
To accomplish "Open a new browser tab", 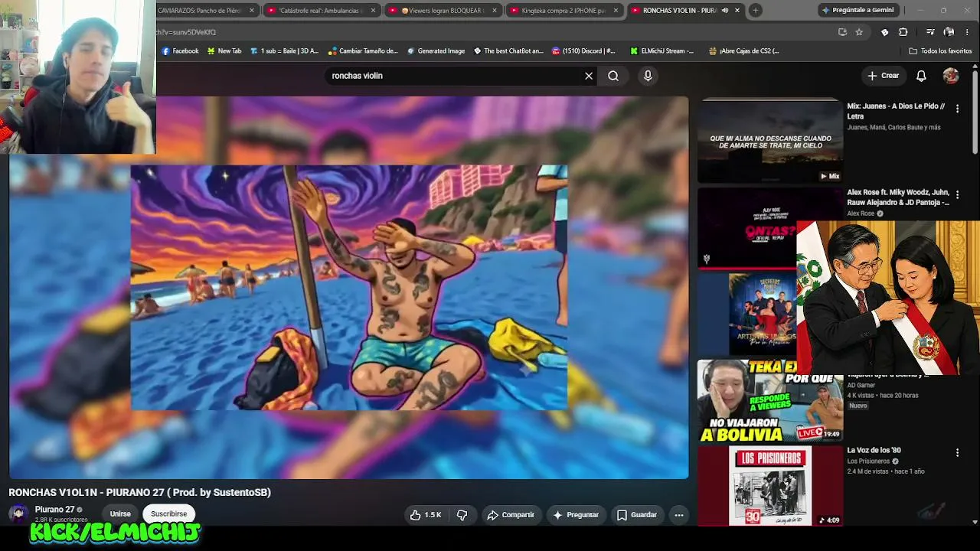I will [756, 10].
